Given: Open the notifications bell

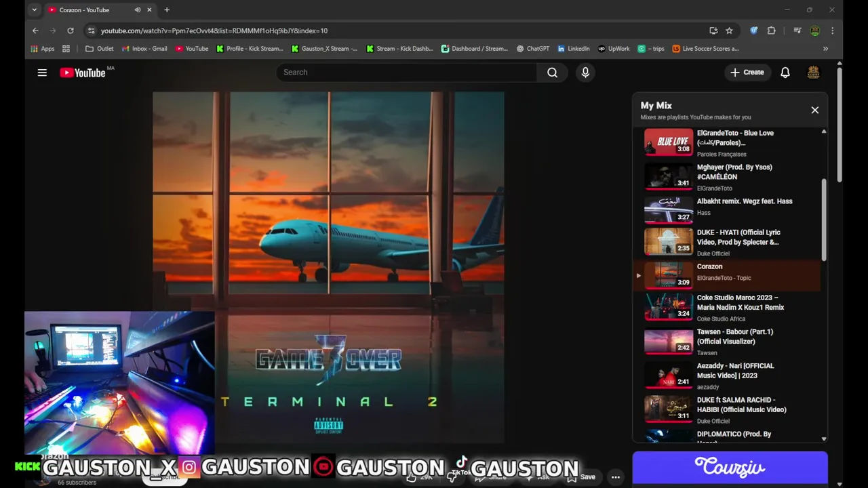Looking at the screenshot, I should coord(785,73).
